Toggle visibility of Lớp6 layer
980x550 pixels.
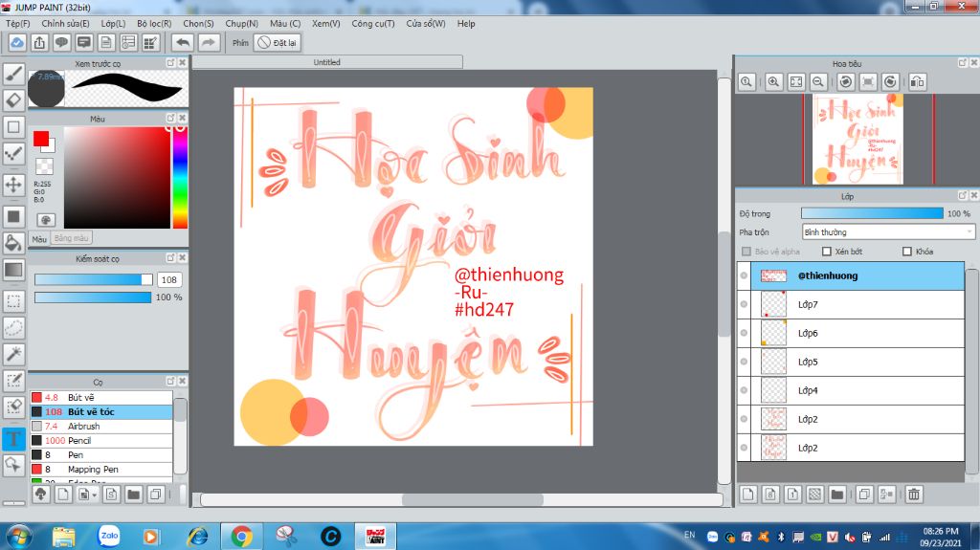coord(744,333)
